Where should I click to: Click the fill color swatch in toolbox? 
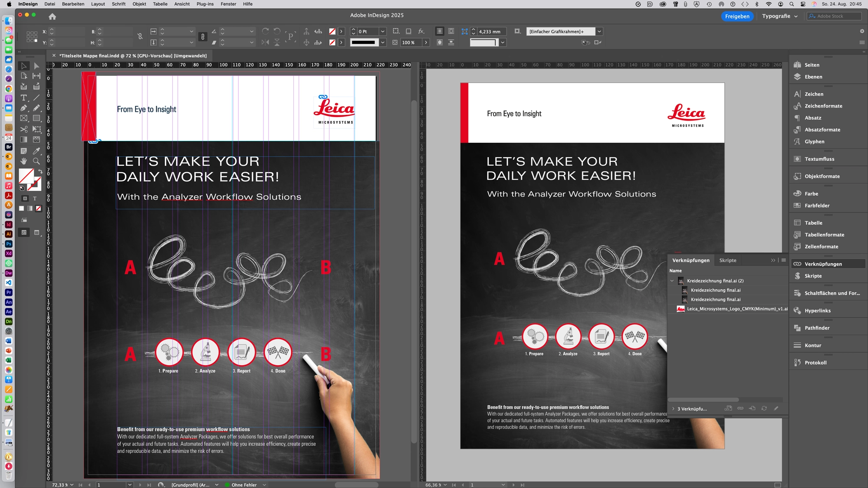[26, 176]
